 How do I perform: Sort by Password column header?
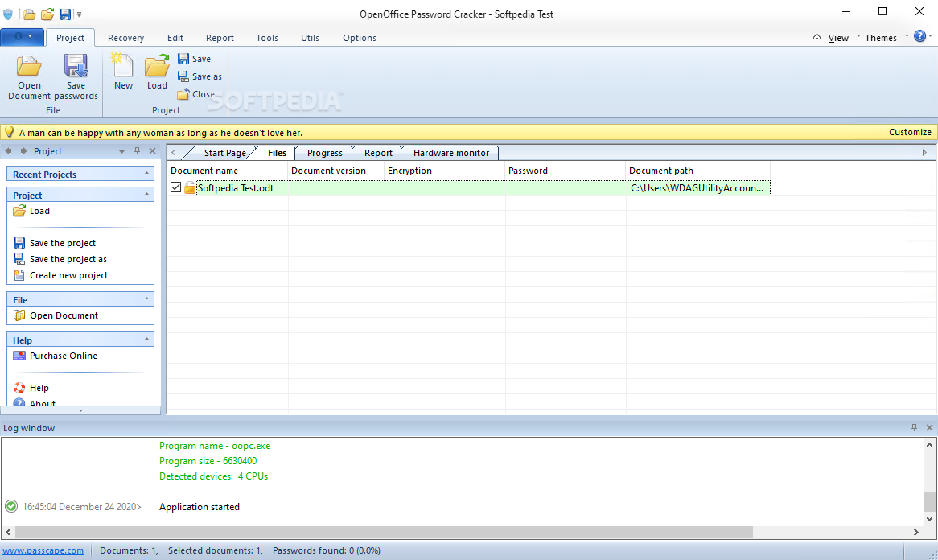click(566, 171)
